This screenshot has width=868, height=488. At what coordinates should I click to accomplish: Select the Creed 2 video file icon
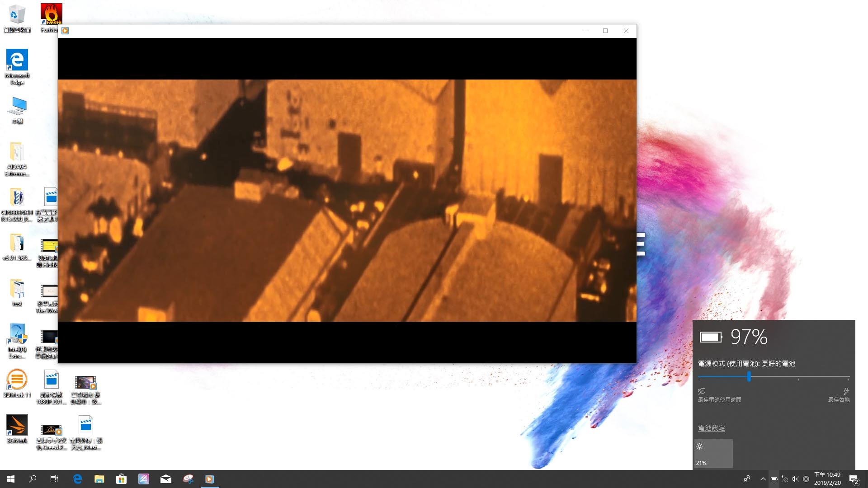point(51,437)
